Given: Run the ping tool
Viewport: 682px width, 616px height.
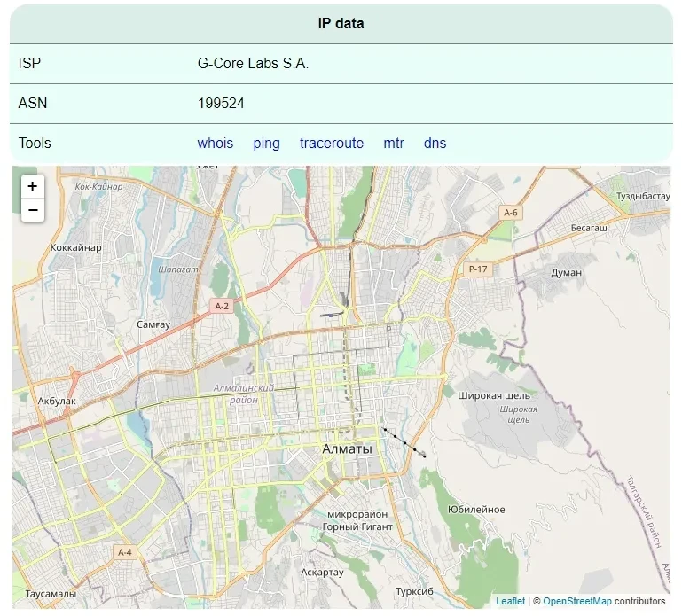Looking at the screenshot, I should (266, 144).
